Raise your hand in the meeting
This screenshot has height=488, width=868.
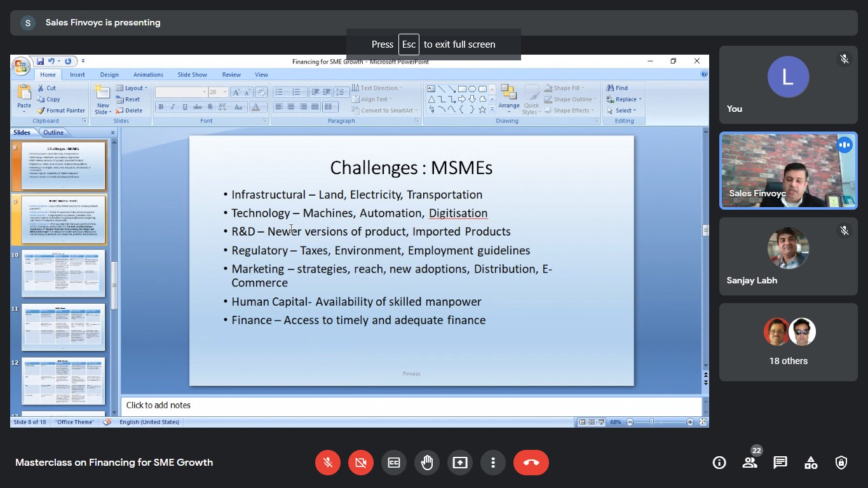click(x=427, y=463)
